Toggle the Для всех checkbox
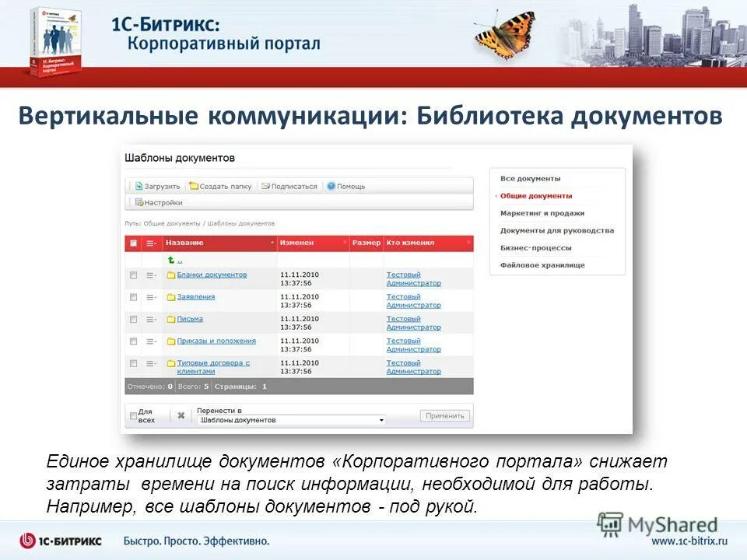Screen dimensions: 747x560 [x=132, y=414]
